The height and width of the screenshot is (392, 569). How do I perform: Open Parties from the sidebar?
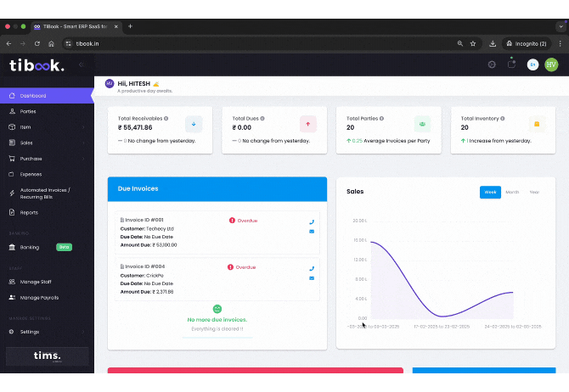tap(28, 111)
